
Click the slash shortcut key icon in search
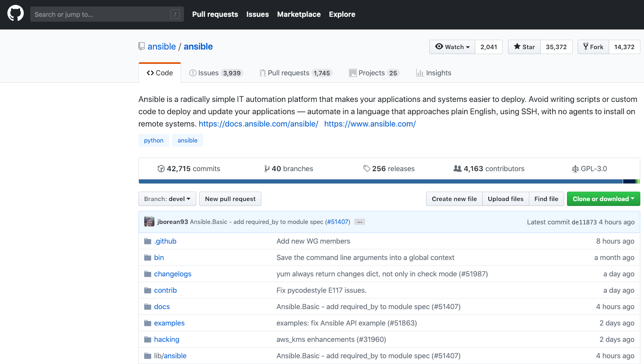tap(175, 14)
